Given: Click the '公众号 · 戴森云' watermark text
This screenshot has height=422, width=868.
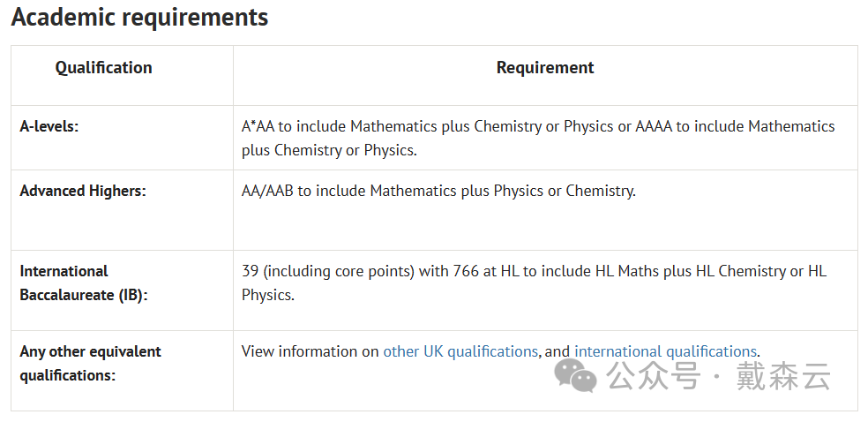Looking at the screenshot, I should click(x=719, y=376).
